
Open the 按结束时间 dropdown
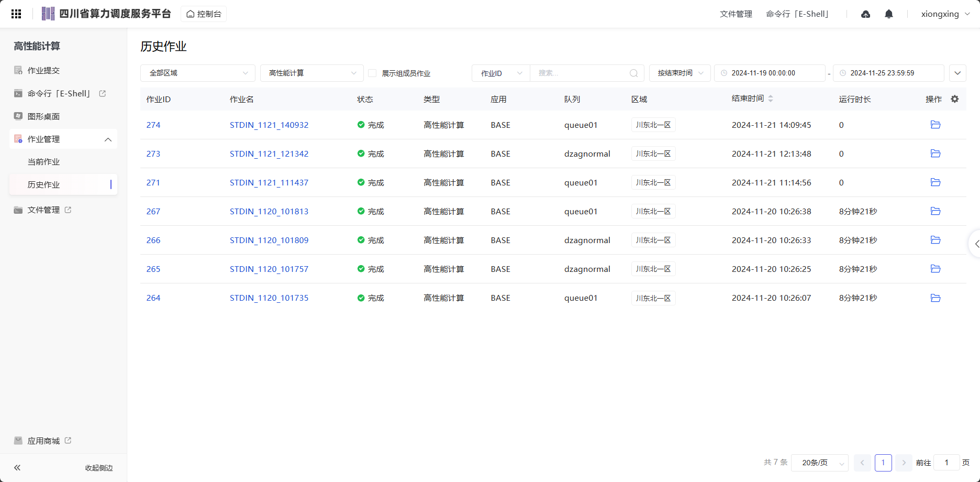point(680,73)
